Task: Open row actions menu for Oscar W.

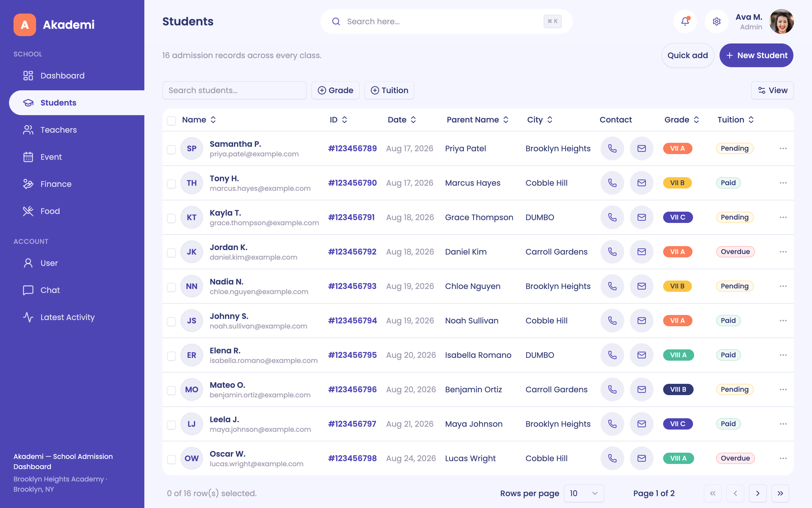Action: pyautogui.click(x=783, y=458)
